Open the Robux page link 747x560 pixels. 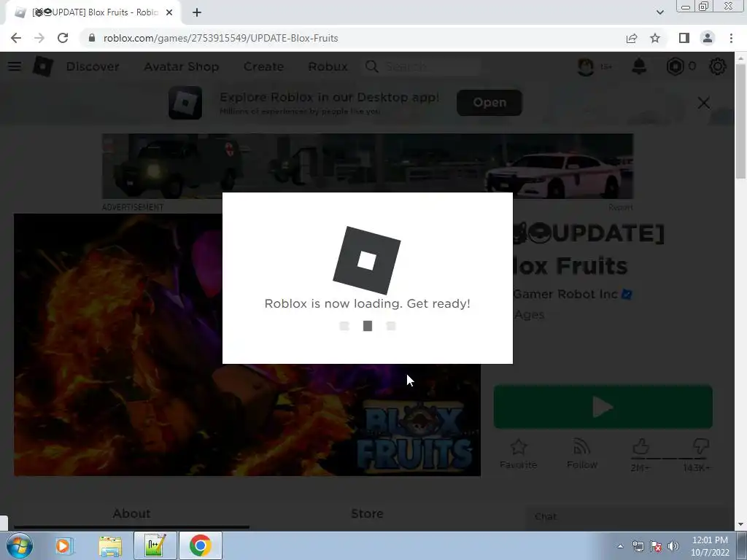click(328, 66)
